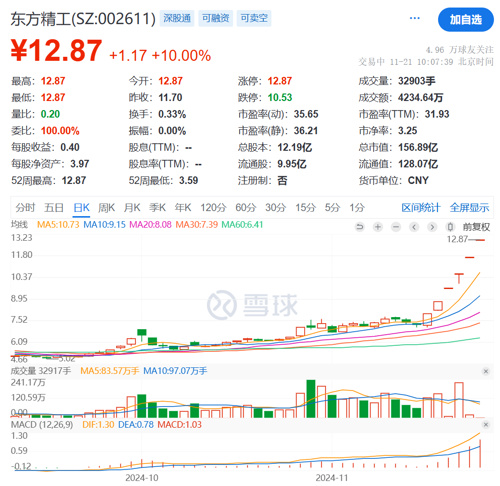Select the 周K tab

point(106,208)
